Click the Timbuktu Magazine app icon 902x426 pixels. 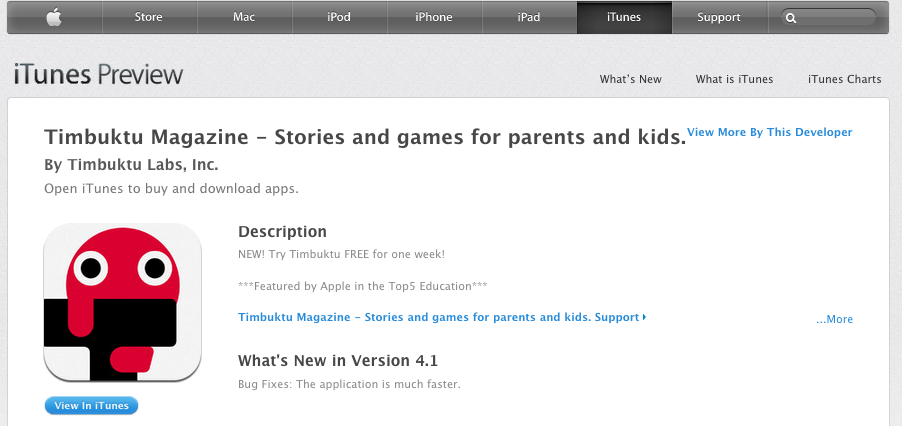pos(123,301)
